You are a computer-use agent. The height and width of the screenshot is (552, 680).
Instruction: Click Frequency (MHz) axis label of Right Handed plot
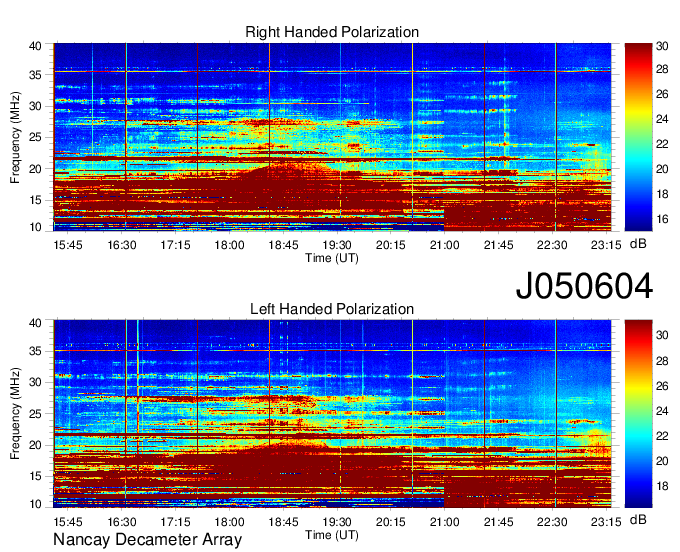pyautogui.click(x=15, y=137)
